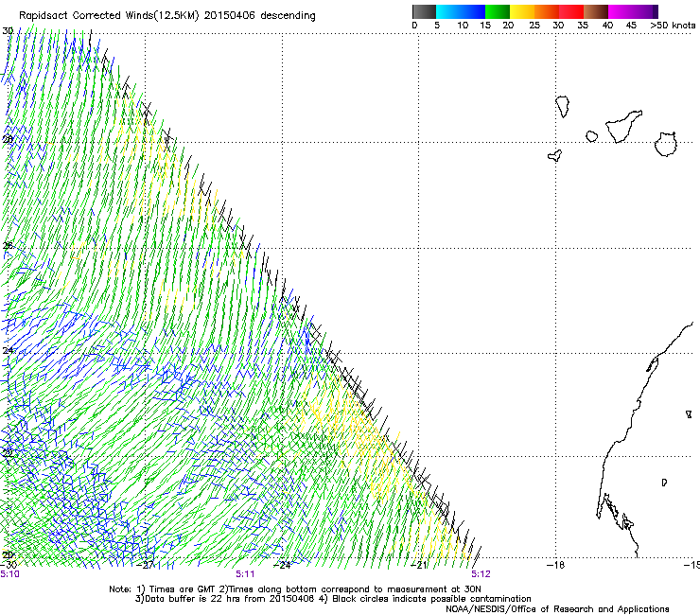Click the "-30" longitude axis label
The image size is (700, 615).
(x=9, y=565)
